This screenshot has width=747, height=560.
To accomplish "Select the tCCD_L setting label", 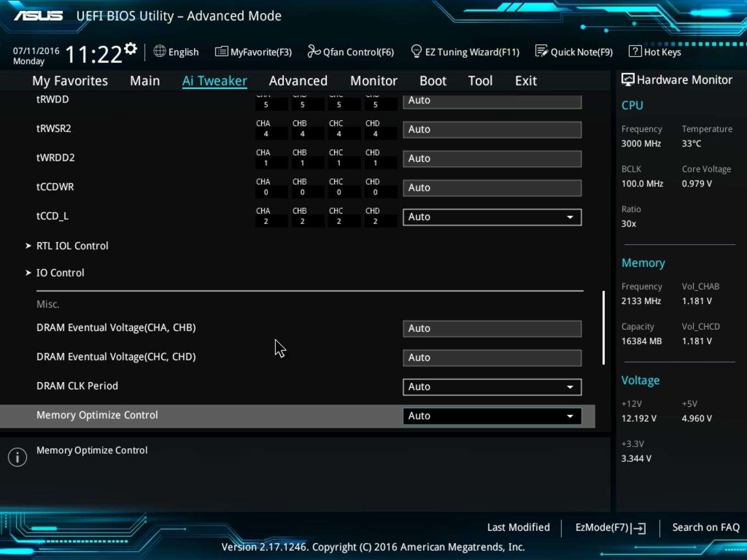I will [x=52, y=216].
